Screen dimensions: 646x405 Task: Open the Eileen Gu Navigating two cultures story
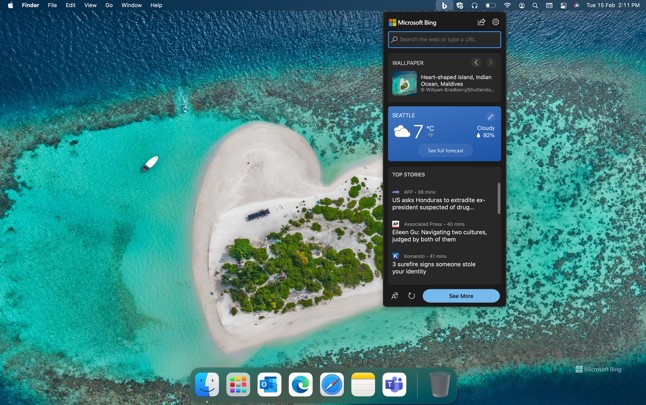(439, 236)
